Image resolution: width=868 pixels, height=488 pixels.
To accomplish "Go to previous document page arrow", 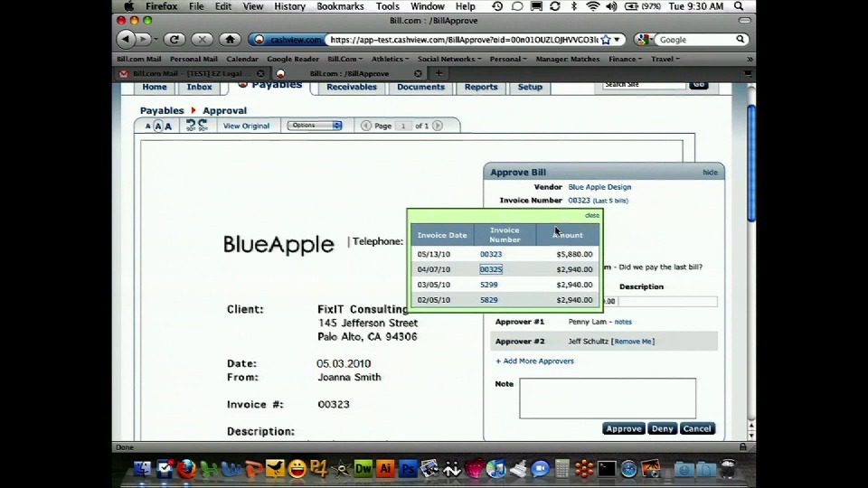I will (x=366, y=126).
